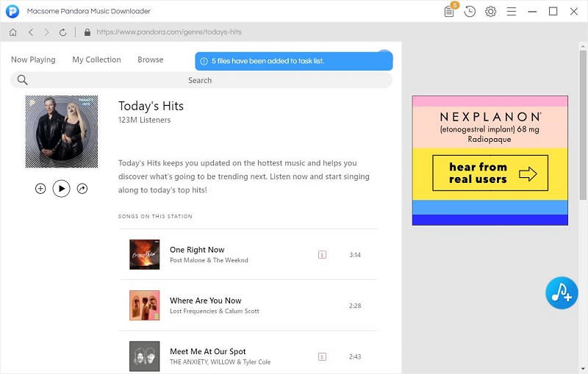Switch to the Browse tab
588x374 pixels.
tap(151, 60)
